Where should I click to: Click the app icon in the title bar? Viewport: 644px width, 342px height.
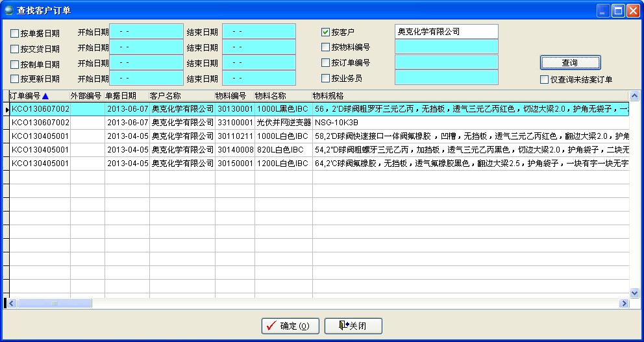point(8,10)
